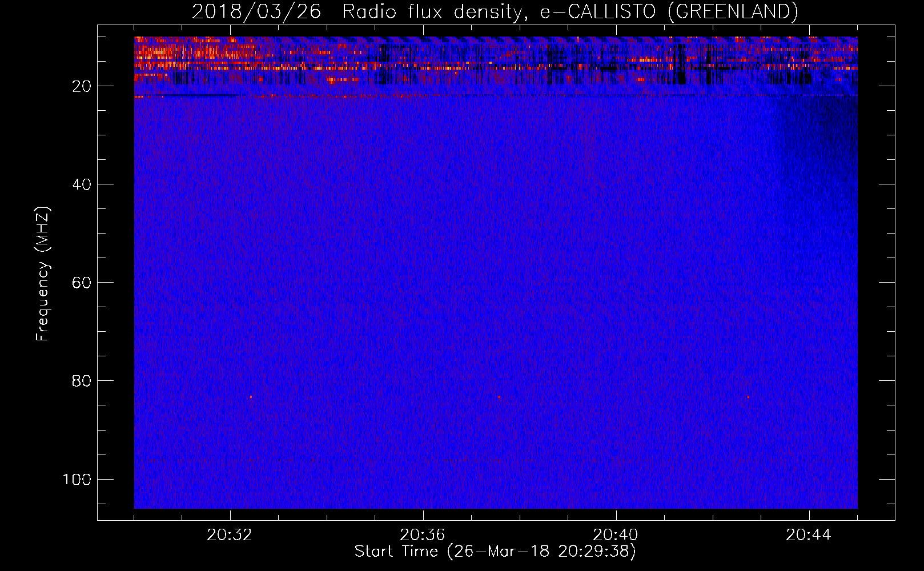Click the plot title mentioning e-CALLISTO (GREENLAND)
This screenshot has height=571, width=924.
(495, 11)
